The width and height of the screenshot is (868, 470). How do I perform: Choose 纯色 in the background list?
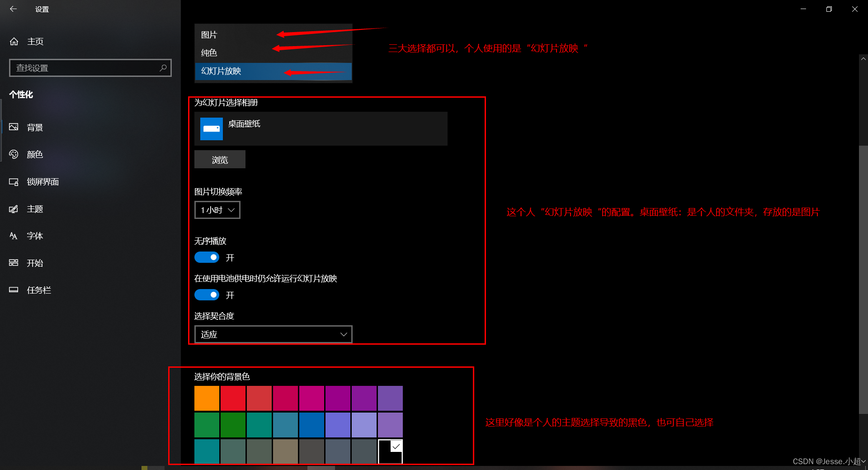coord(274,53)
